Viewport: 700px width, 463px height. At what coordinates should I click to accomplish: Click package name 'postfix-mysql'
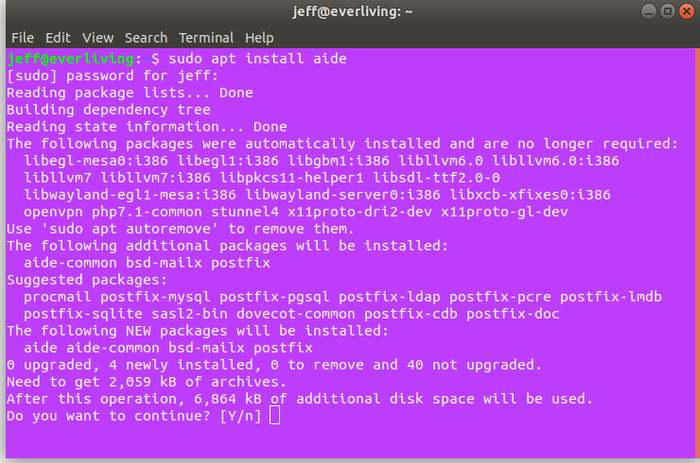[x=155, y=296]
